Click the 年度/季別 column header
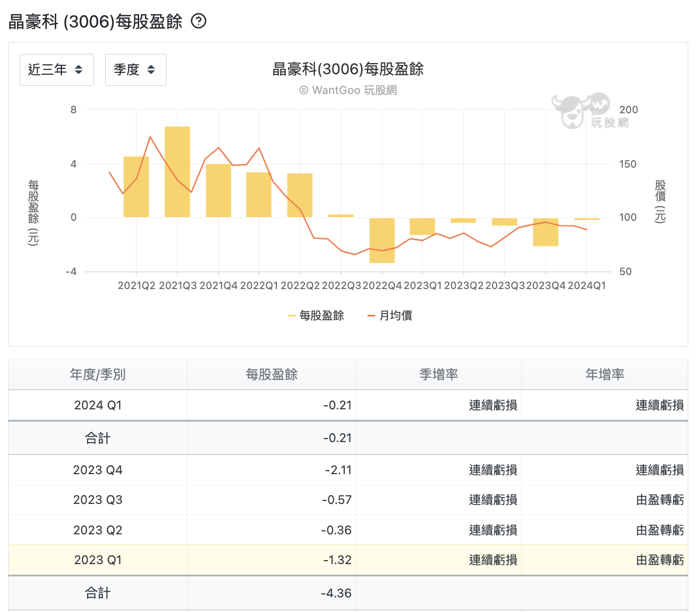This screenshot has width=700, height=612. (98, 374)
